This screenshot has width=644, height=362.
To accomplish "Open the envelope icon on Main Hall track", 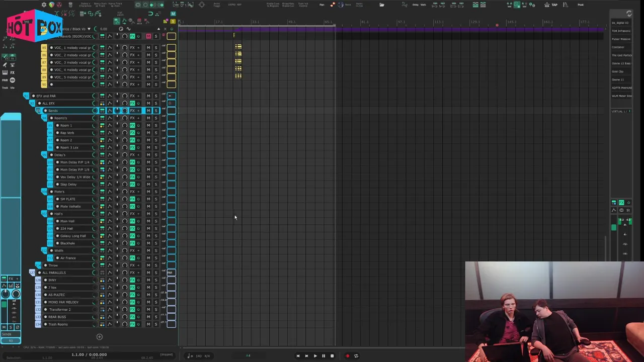I will click(110, 221).
